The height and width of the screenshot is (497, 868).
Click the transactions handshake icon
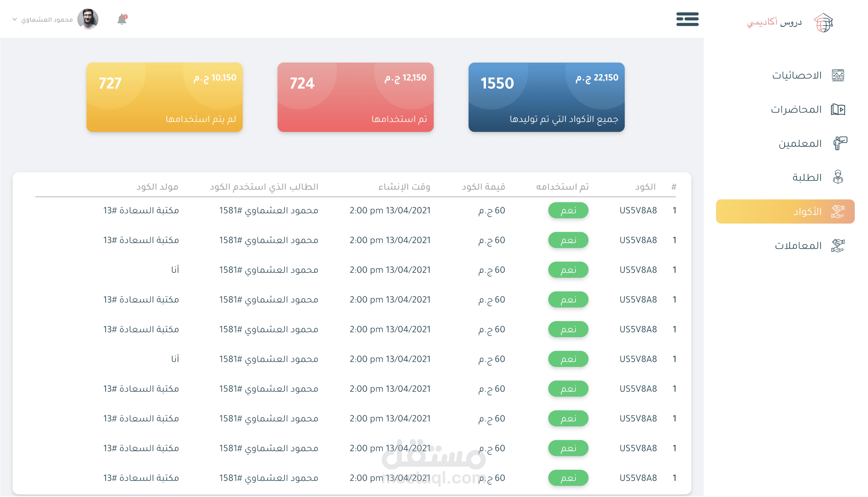pos(838,246)
